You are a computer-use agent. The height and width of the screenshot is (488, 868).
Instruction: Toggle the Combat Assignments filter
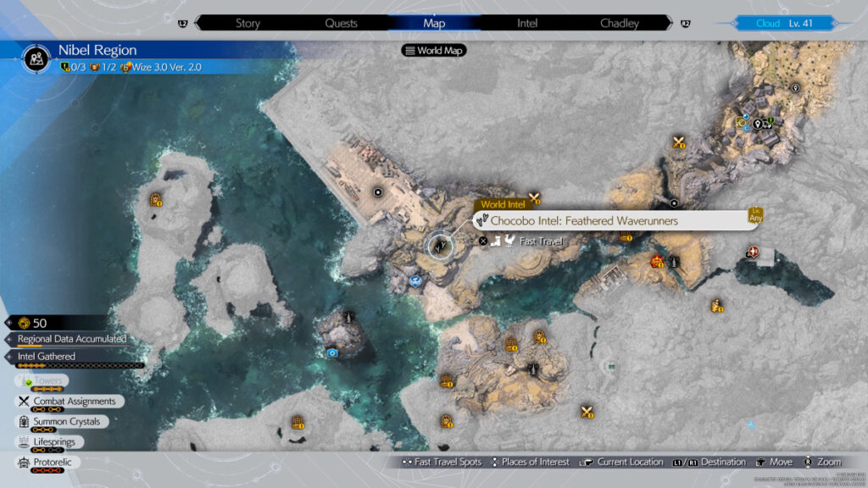tap(68, 401)
